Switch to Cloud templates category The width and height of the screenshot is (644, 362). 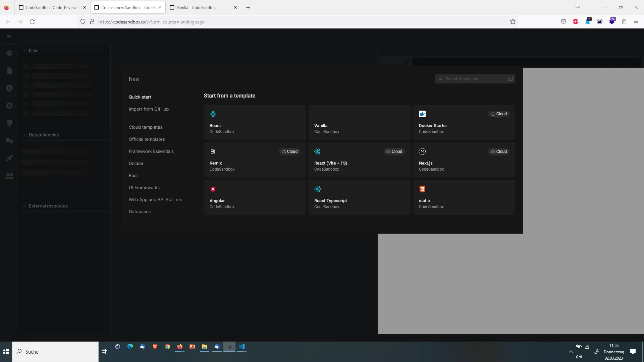click(146, 127)
